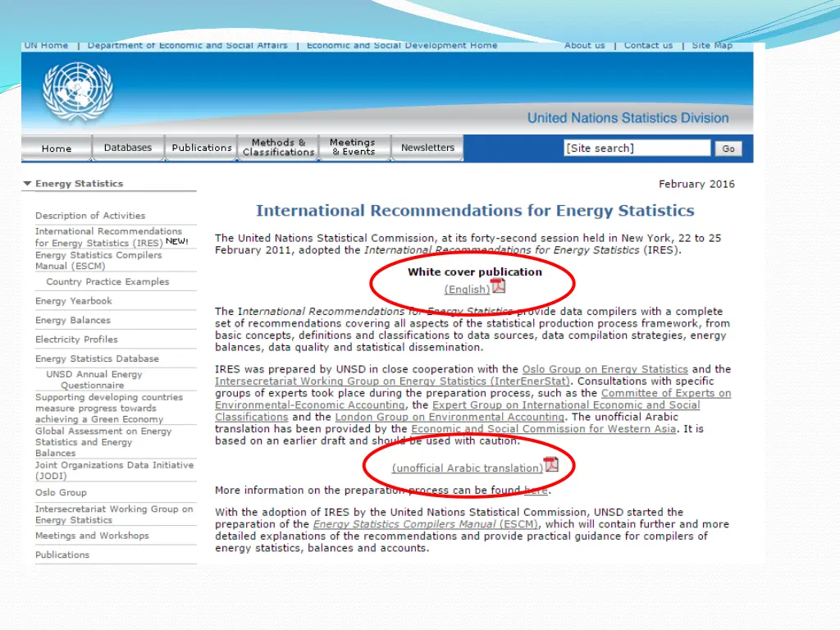Viewport: 840px width, 630px height.
Task: Follow Economic and Social Commission for Western Asia link
Action: click(x=543, y=428)
